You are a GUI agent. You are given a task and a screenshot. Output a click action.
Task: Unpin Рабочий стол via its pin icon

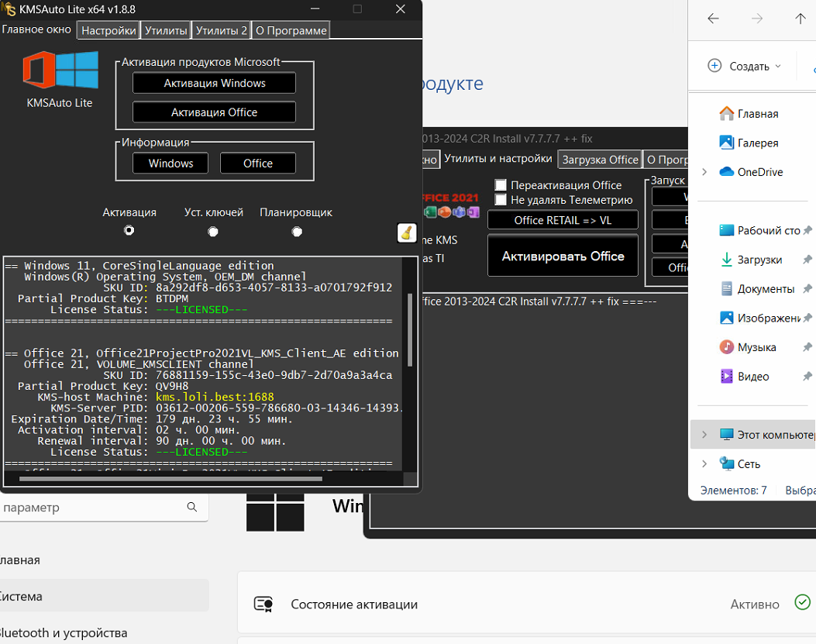807,230
